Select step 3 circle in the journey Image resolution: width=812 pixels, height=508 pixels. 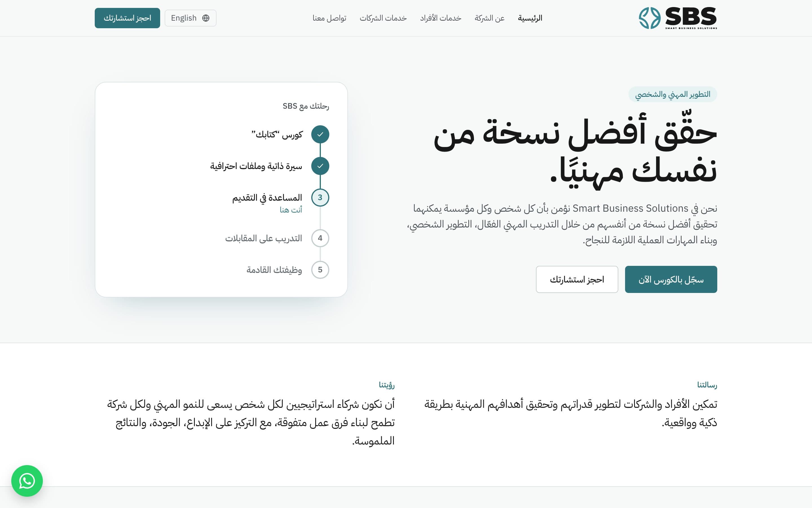[320, 198]
